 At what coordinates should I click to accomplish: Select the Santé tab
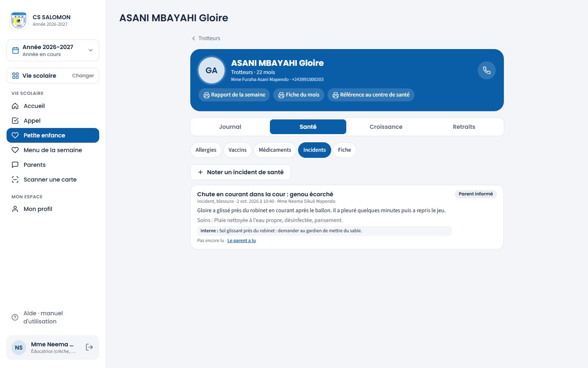(x=308, y=127)
